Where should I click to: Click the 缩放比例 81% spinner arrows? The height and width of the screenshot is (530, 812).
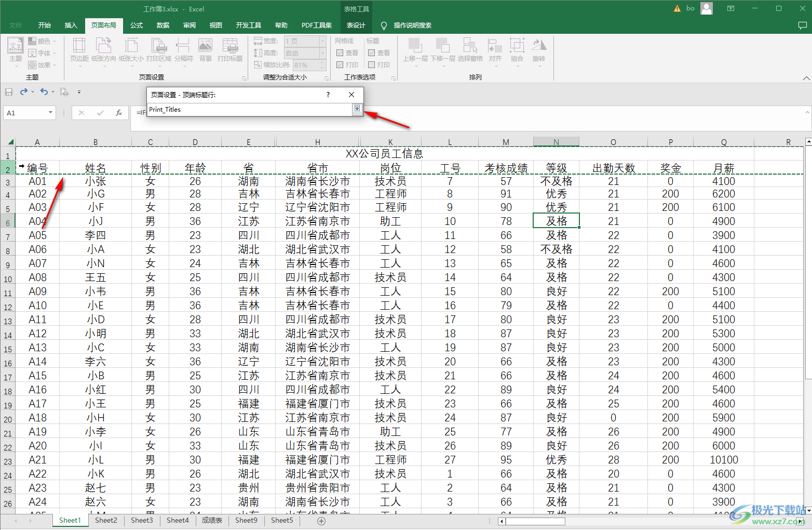pyautogui.click(x=322, y=65)
